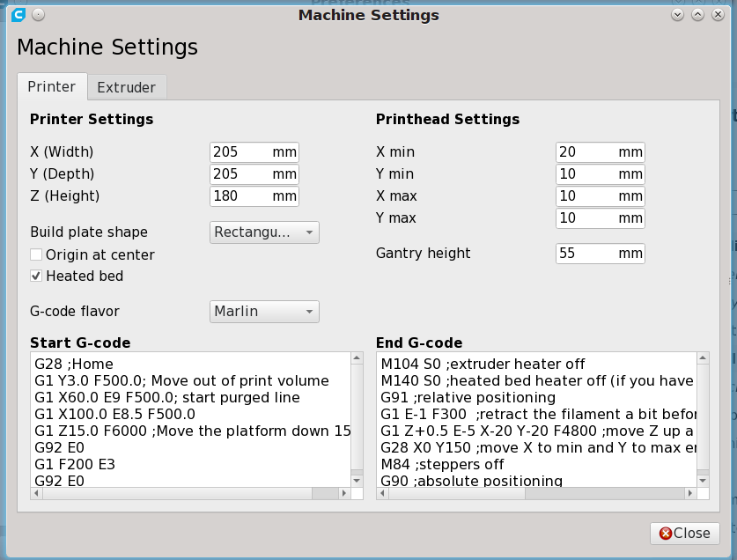Edit the Z (Height) value field

coord(254,196)
